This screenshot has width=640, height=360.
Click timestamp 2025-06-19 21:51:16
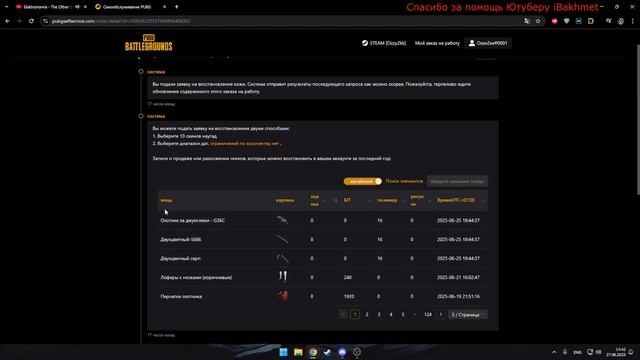458,296
